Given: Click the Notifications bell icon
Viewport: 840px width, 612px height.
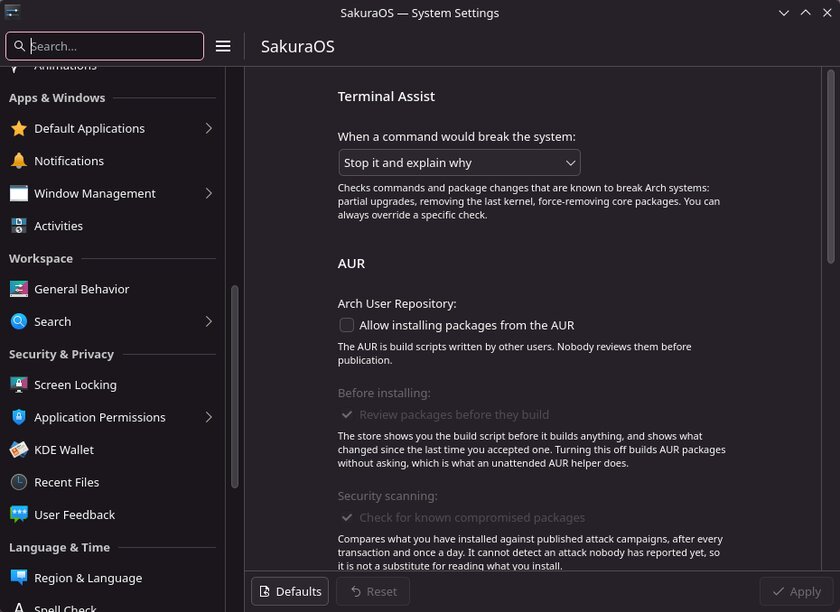Looking at the screenshot, I should coord(19,161).
